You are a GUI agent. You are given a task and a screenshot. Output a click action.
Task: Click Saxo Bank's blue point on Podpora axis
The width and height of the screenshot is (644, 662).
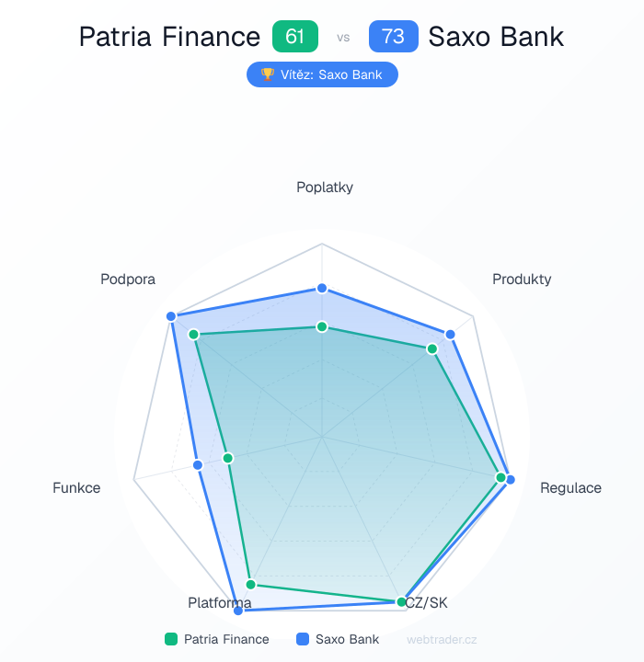[171, 316]
